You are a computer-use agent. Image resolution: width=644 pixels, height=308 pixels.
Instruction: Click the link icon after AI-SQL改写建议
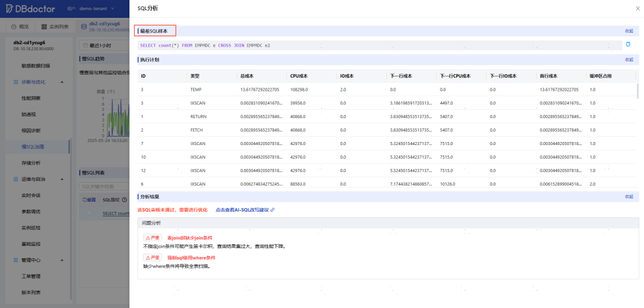click(x=273, y=210)
